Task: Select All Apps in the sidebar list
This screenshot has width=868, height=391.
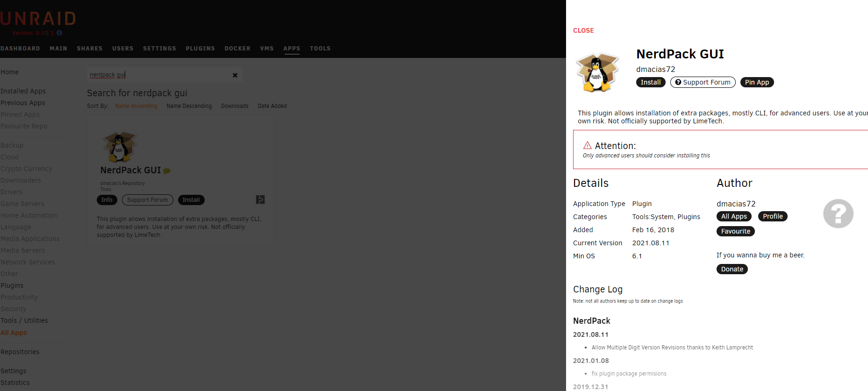Action: [14, 333]
